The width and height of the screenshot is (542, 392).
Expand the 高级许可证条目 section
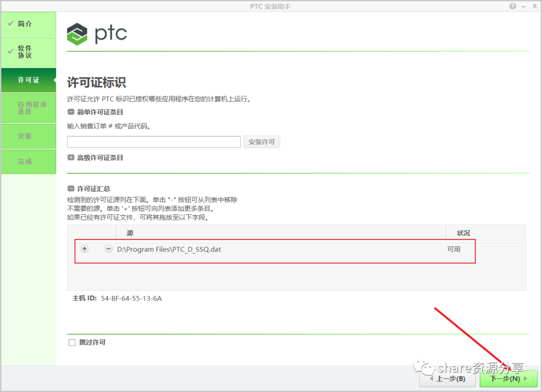point(71,157)
